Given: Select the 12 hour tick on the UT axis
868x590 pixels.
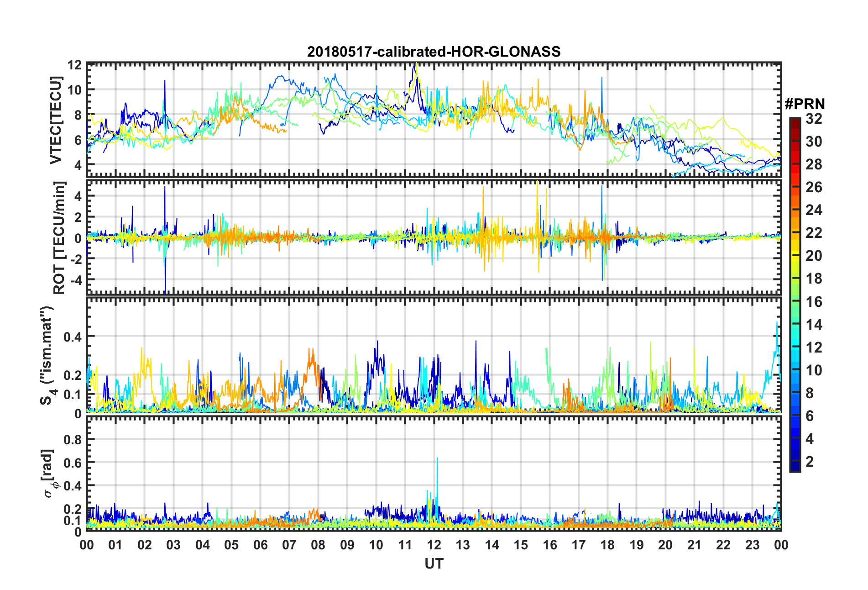Looking at the screenshot, I should pyautogui.click(x=434, y=545).
